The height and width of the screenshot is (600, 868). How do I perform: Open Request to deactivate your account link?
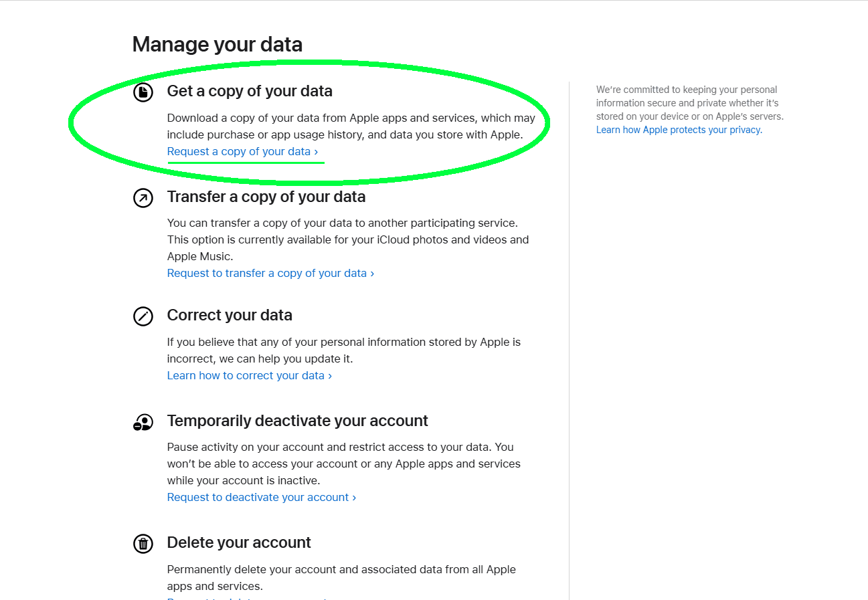pos(257,496)
